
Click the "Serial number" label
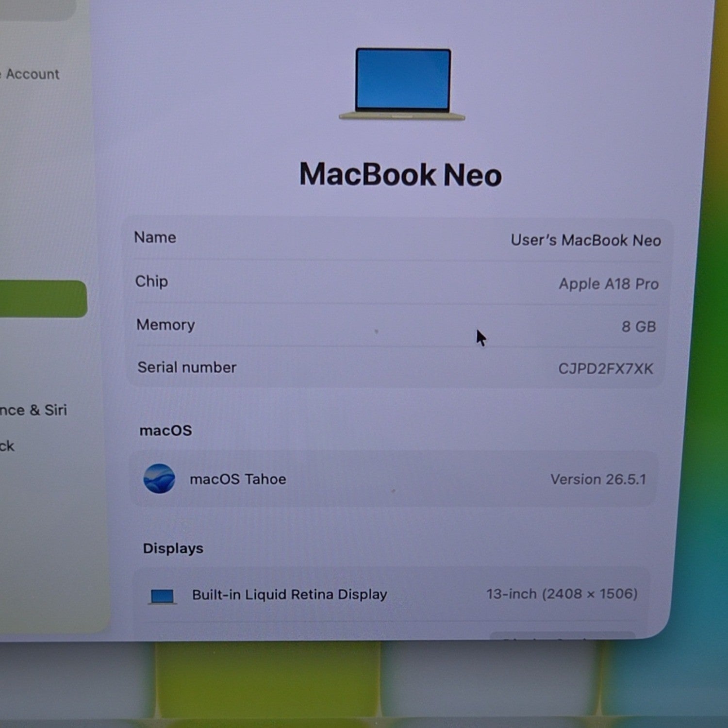[x=187, y=367]
